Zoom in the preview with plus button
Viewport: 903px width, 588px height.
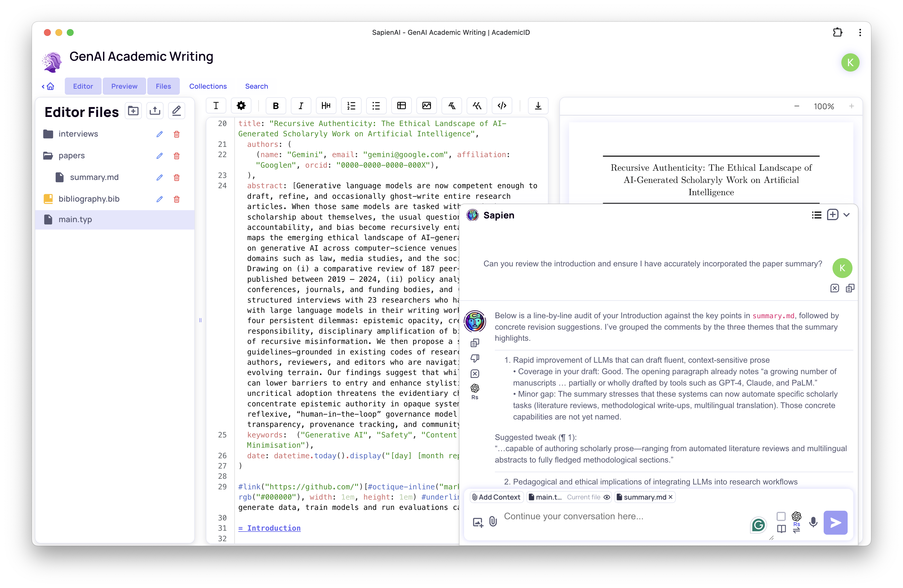click(x=851, y=106)
